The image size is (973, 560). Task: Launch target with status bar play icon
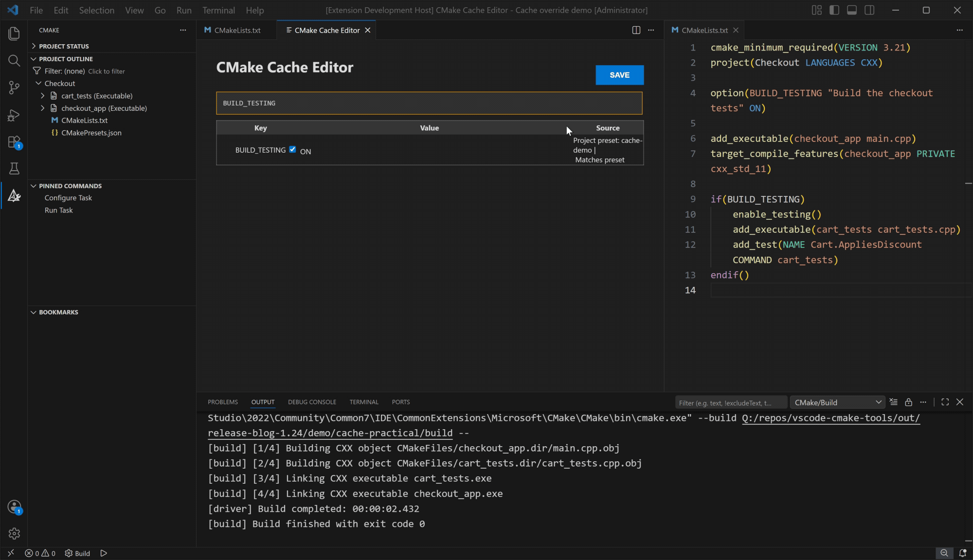tap(104, 553)
